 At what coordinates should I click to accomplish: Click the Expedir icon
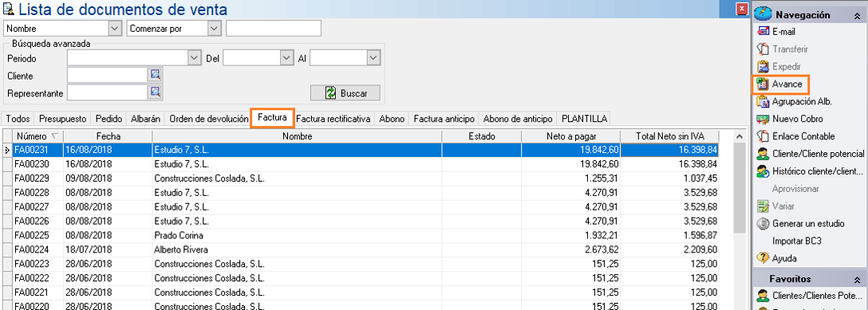[763, 67]
